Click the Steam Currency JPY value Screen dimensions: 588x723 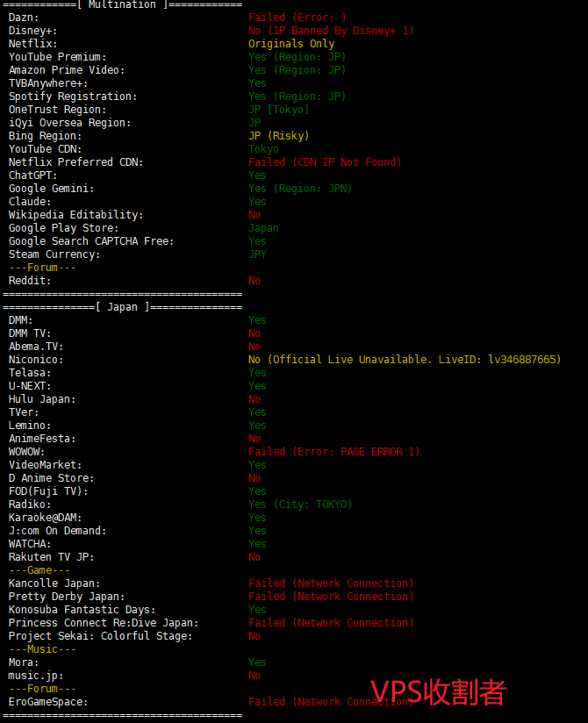coord(257,254)
